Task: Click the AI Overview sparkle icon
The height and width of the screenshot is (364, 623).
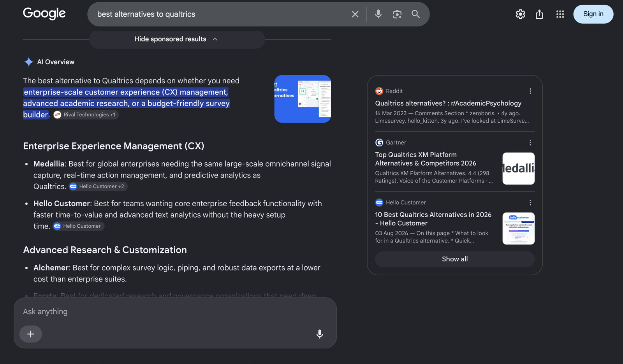Action: (28, 62)
